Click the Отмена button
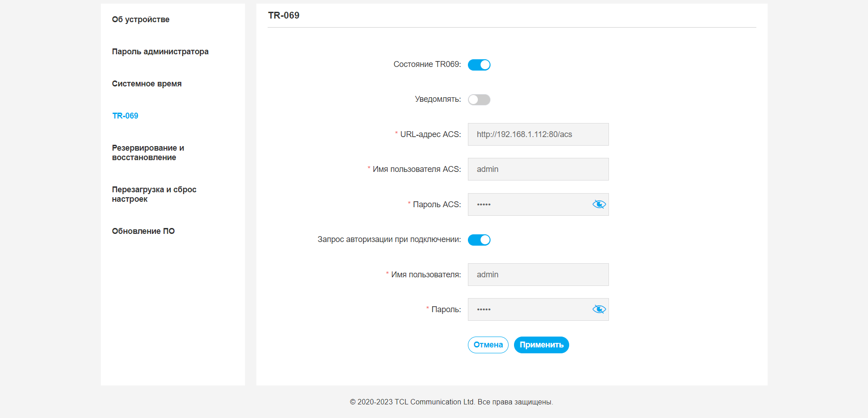The image size is (868, 418). [x=488, y=345]
